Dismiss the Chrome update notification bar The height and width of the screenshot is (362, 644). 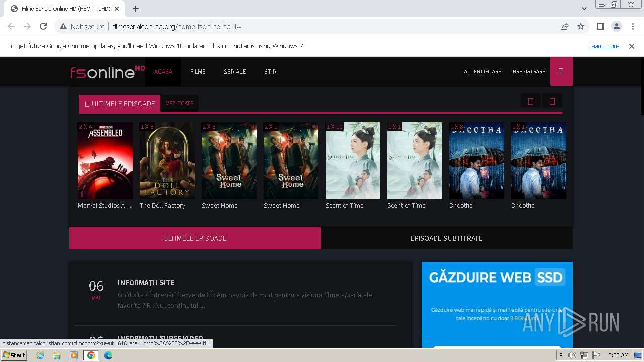click(x=632, y=46)
